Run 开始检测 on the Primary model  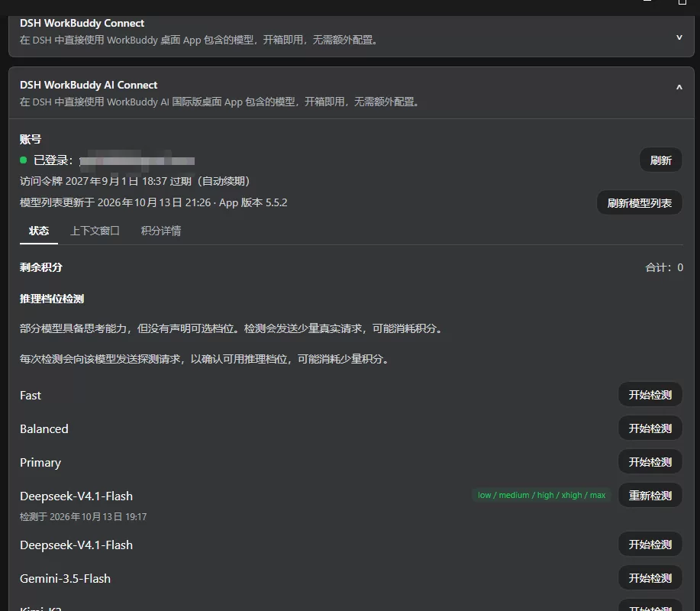pyautogui.click(x=650, y=462)
